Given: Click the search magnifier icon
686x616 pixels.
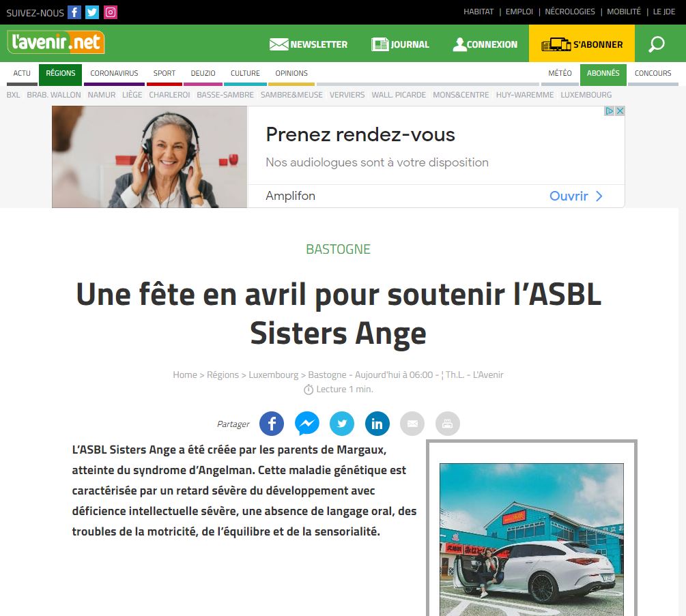Looking at the screenshot, I should [x=656, y=44].
